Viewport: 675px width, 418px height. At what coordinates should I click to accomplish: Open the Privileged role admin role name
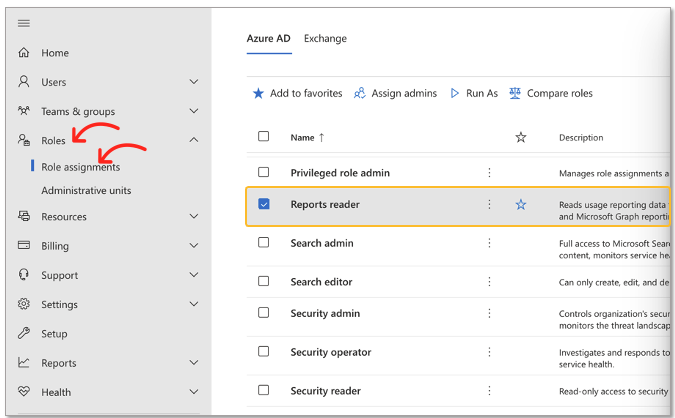[x=340, y=173]
